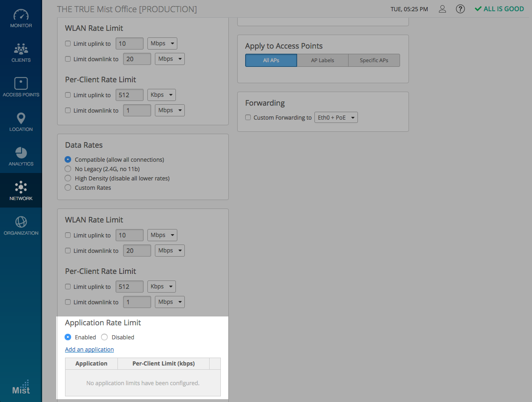Open lower WLAN downlink Mbps unit dropdown
532x402 pixels.
click(170, 251)
